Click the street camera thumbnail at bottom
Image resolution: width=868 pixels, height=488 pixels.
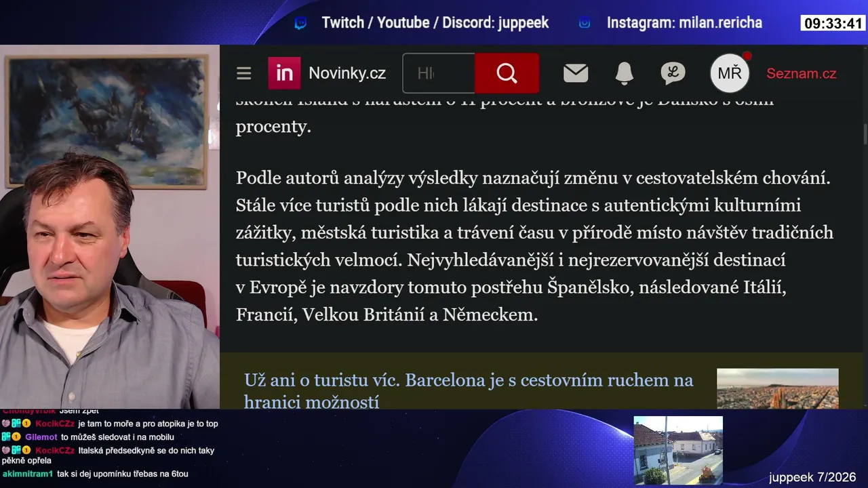point(678,451)
